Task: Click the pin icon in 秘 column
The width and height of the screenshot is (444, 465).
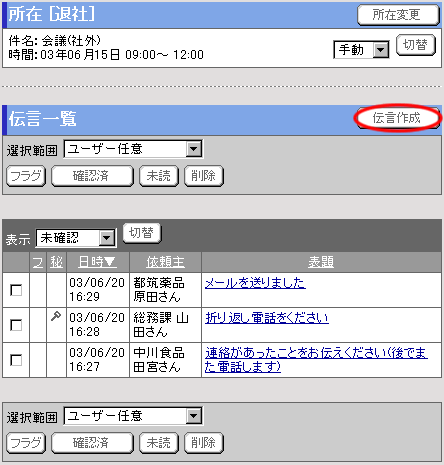Action: click(x=56, y=316)
